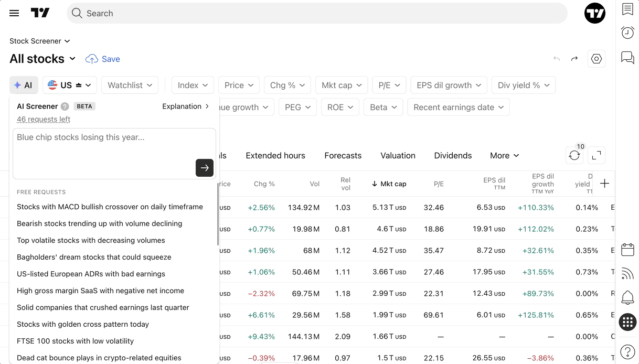The height and width of the screenshot is (364, 639).
Task: Select 'Stocks with golden cross pattern today' suggestion
Action: 83,324
